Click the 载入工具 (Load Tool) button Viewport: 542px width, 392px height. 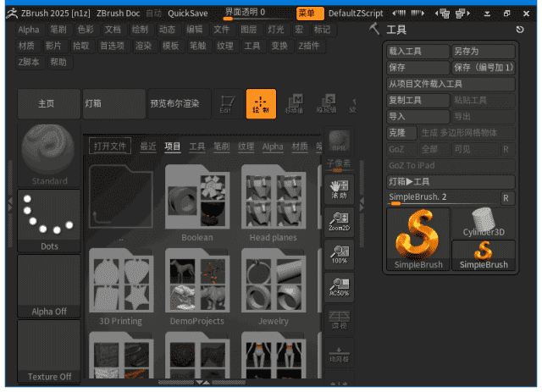point(418,52)
